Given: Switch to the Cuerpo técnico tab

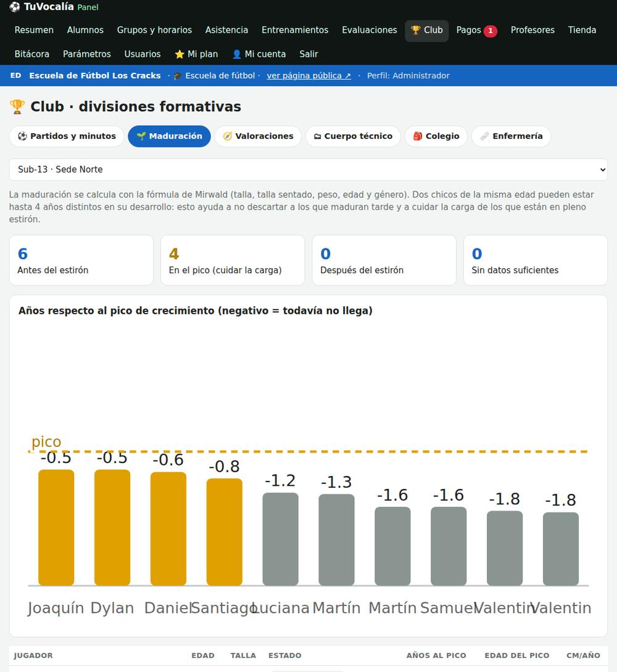Looking at the screenshot, I should tap(353, 136).
